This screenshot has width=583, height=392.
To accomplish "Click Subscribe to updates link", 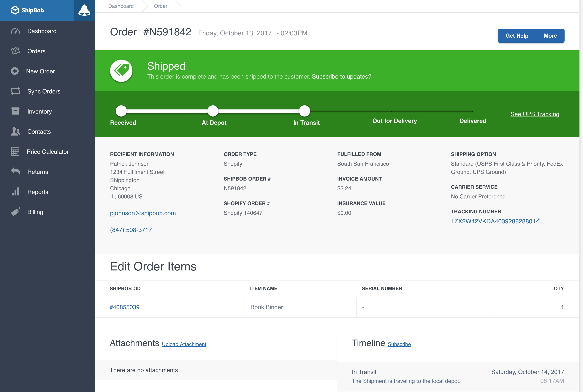I will (x=341, y=77).
